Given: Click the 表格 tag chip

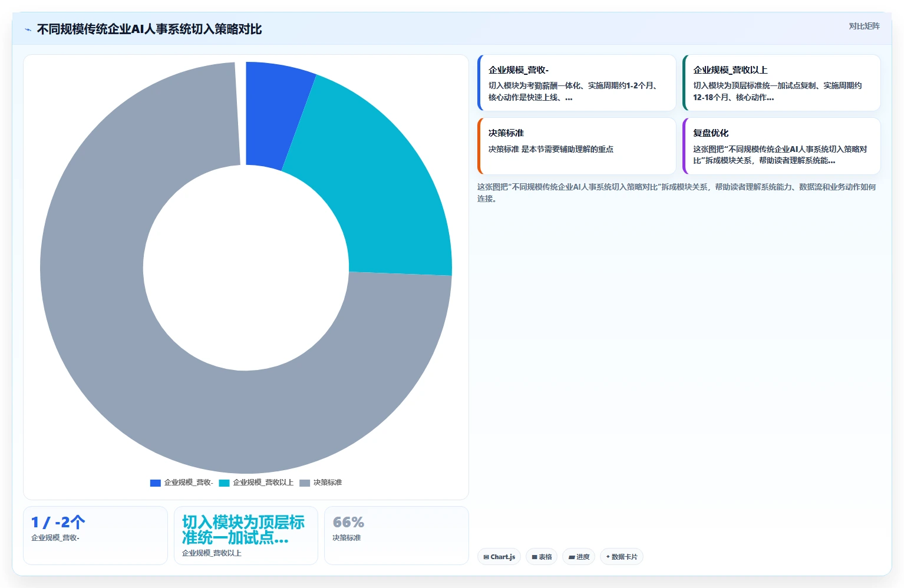Looking at the screenshot, I should 542,557.
